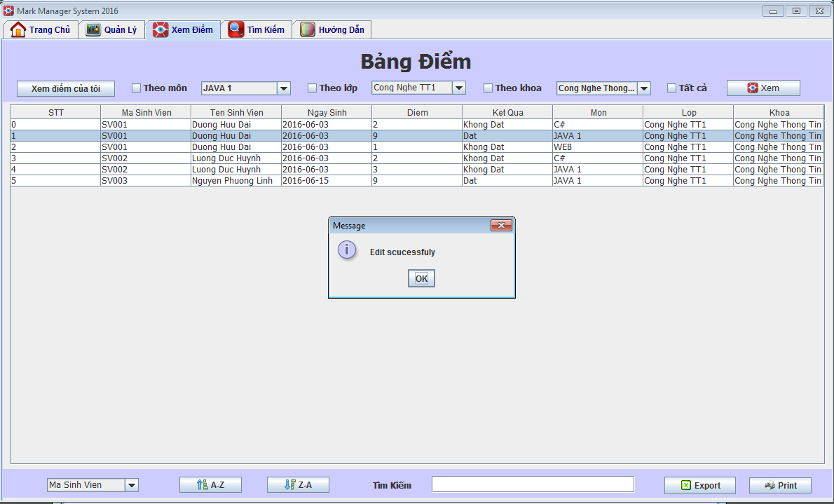Check the Theo khoa filter option

[488, 88]
